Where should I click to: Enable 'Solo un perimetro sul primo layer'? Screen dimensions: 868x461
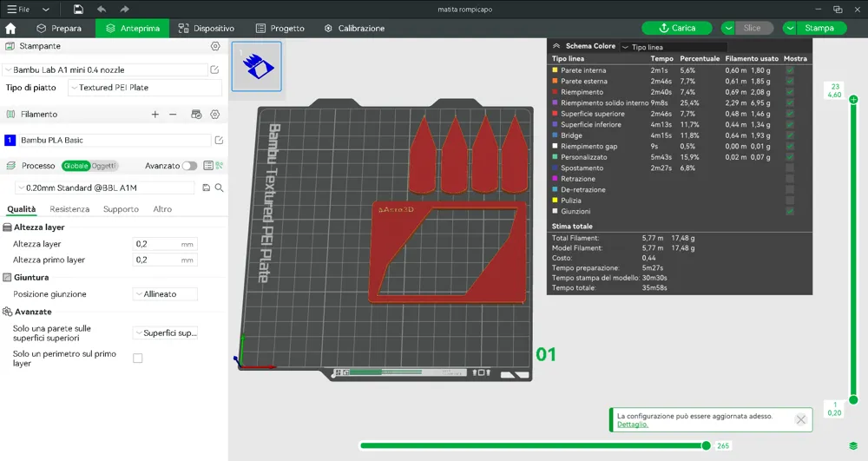tap(137, 358)
